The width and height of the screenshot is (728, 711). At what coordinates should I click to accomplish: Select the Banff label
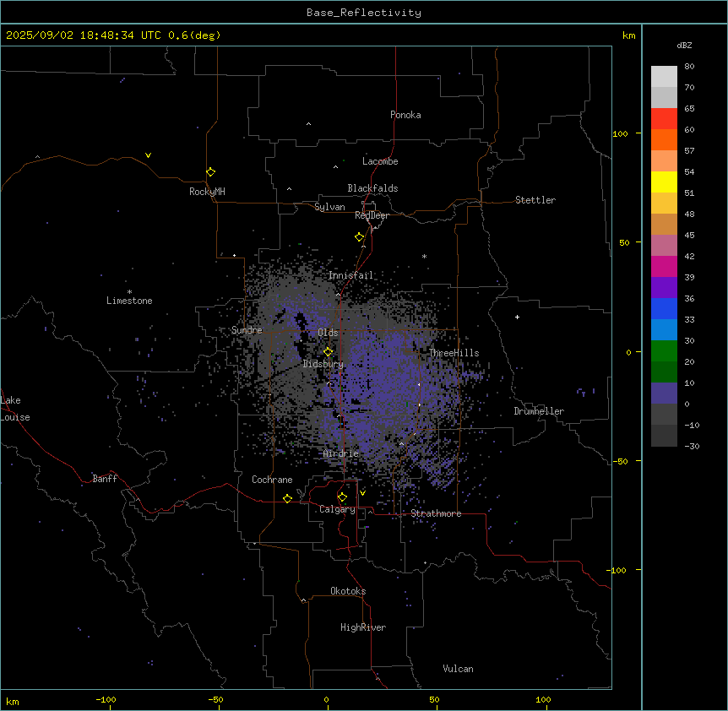105,479
